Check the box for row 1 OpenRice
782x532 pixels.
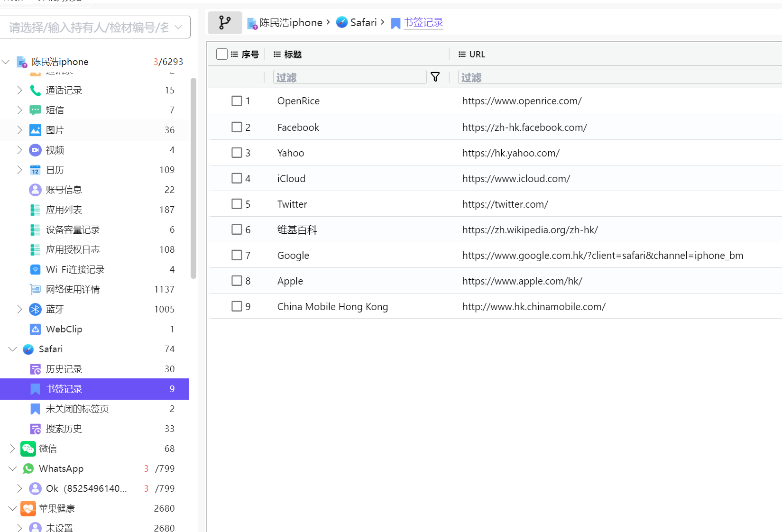click(237, 101)
